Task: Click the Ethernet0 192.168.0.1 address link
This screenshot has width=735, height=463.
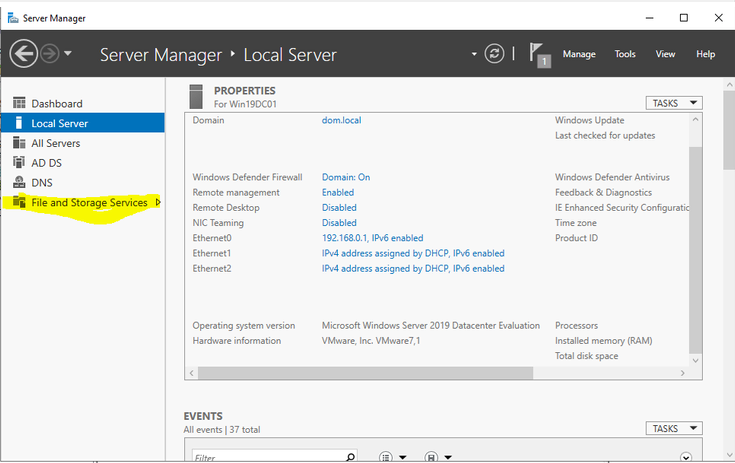Action: (372, 238)
